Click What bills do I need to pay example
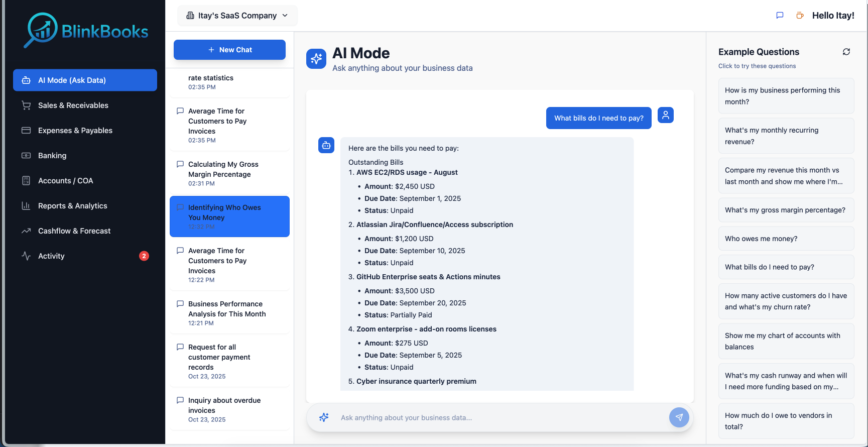Screen dimensions: 868x447 (786, 267)
